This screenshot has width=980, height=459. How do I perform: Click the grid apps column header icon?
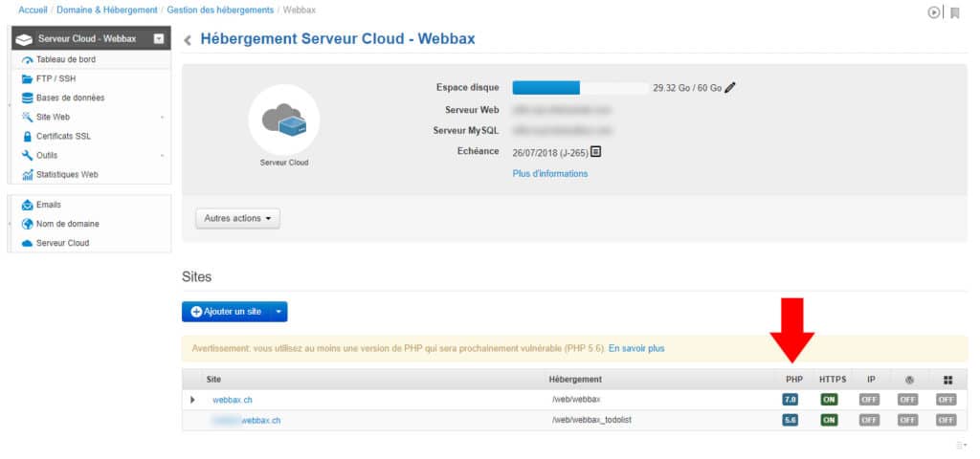point(948,380)
